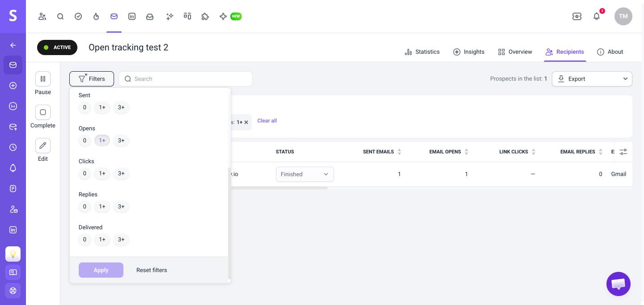
Task: Open the coupon ticket icon in header
Action: 577,17
